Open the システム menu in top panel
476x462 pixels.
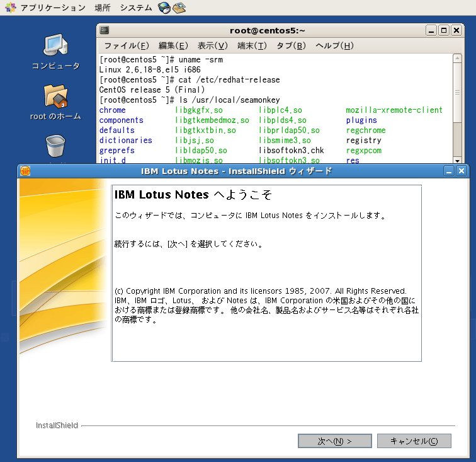pos(136,8)
